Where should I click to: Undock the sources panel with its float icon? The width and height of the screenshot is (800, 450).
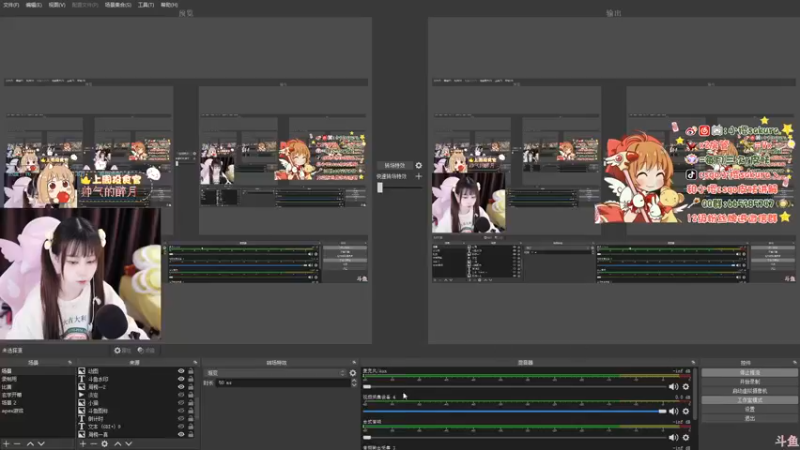(x=195, y=363)
